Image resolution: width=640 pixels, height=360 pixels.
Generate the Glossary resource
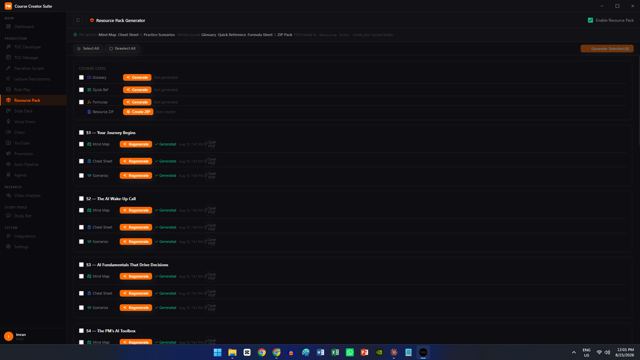click(x=137, y=78)
